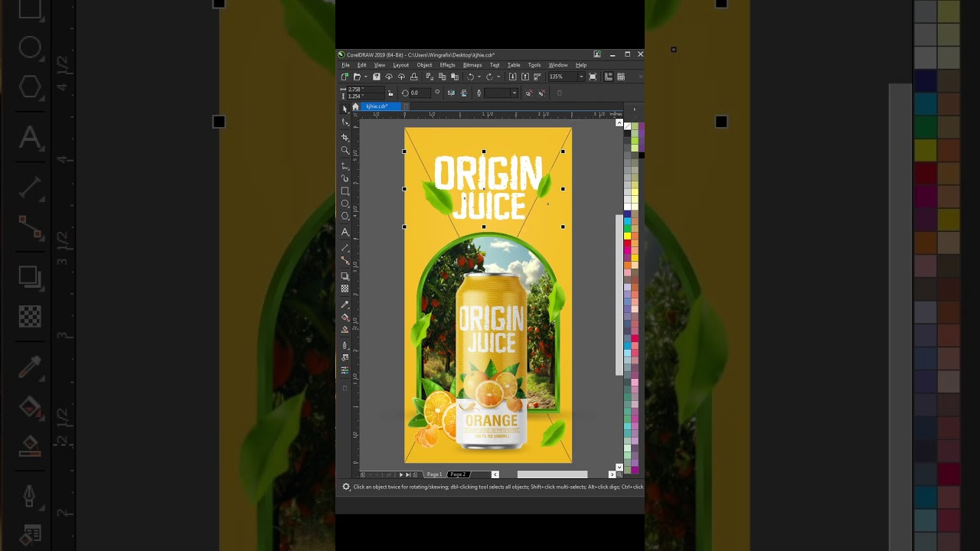Select the Color Eyedropper tool
980x551 pixels.
coord(345,305)
